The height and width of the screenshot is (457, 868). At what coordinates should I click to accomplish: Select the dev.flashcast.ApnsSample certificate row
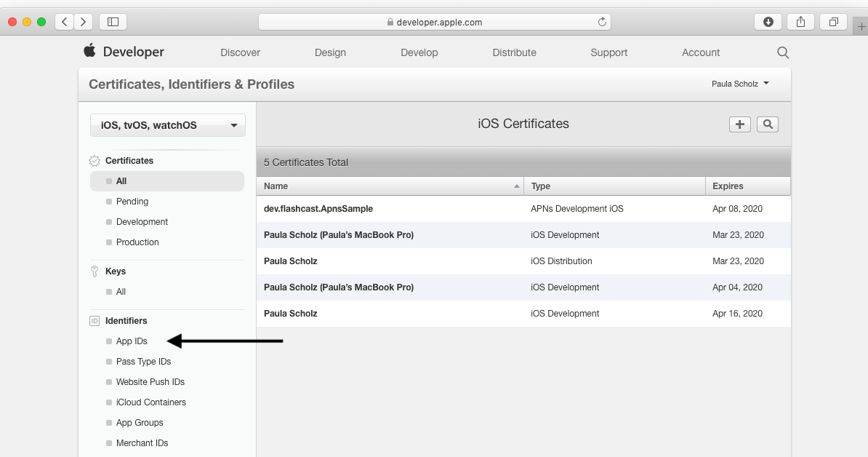523,209
